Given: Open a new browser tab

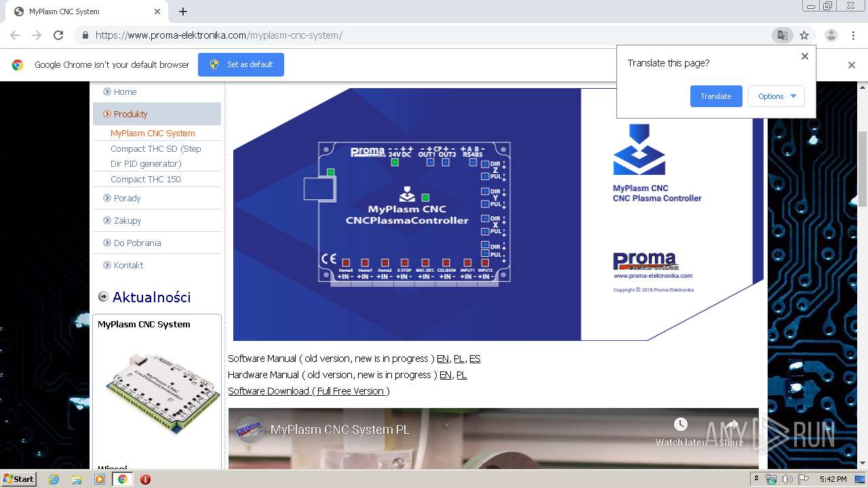Looking at the screenshot, I should point(183,12).
